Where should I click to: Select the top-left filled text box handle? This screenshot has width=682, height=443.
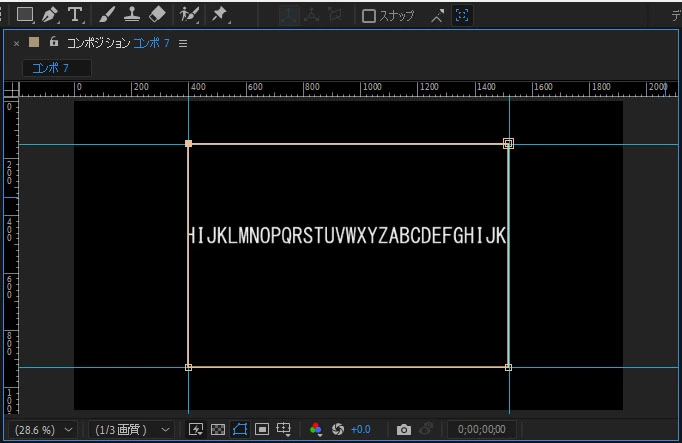coord(188,143)
